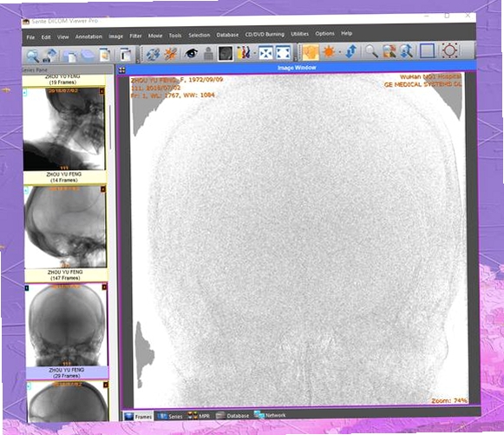Select the blue up-down arrows scroll tool

pos(351,51)
